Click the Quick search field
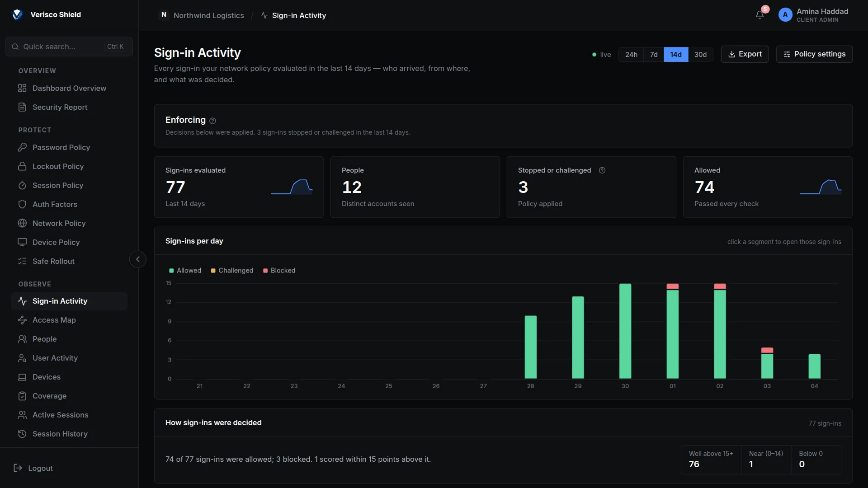The width and height of the screenshot is (868, 488). [69, 47]
